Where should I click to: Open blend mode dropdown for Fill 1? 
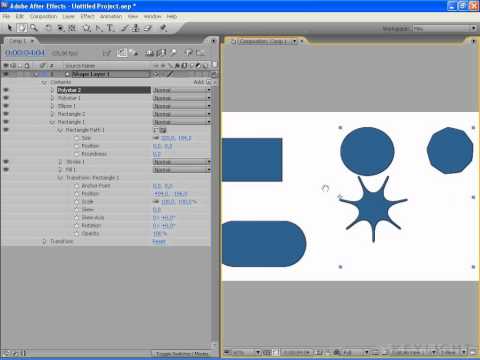182,170
